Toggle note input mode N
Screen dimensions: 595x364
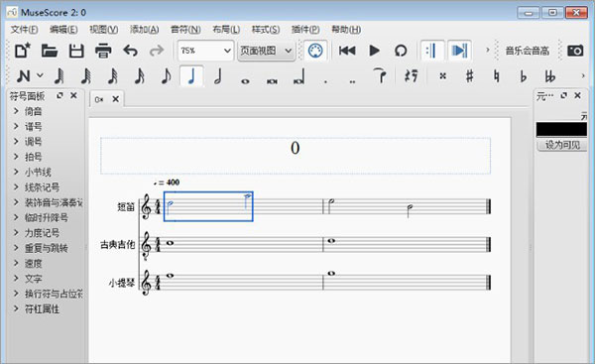point(24,76)
